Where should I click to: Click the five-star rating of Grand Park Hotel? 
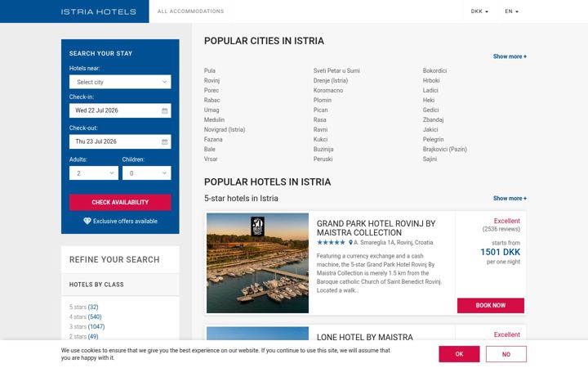pyautogui.click(x=331, y=243)
